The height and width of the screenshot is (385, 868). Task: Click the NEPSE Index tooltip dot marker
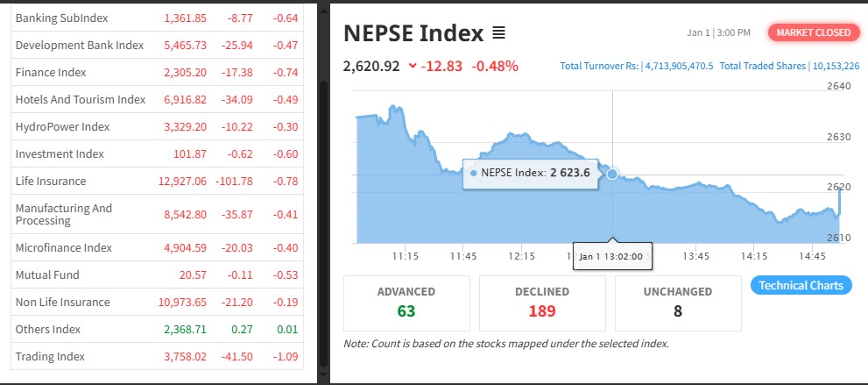[x=474, y=173]
